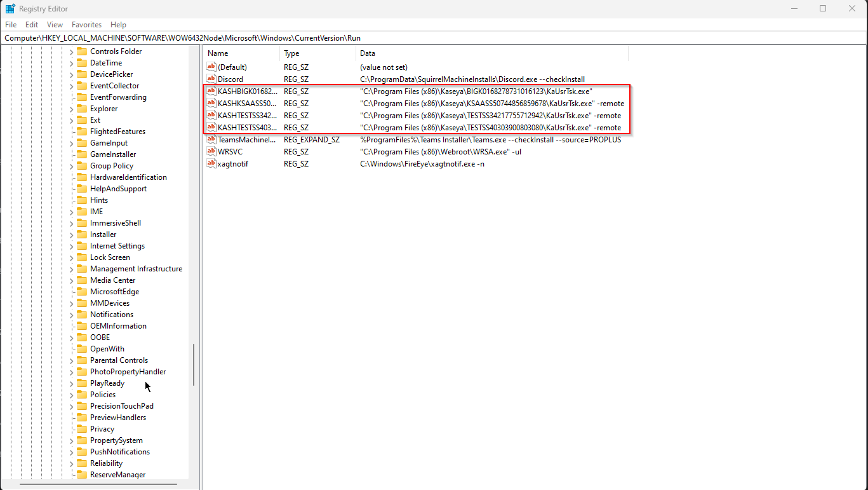Click the Registry Editor title bar icon
The width and height of the screenshot is (868, 490).
(9, 8)
